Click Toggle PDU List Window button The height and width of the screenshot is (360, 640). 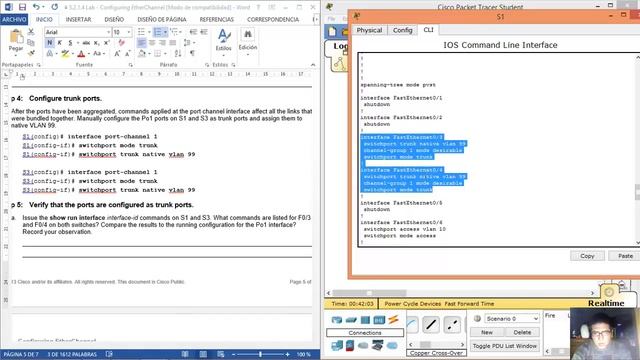pyautogui.click(x=504, y=346)
